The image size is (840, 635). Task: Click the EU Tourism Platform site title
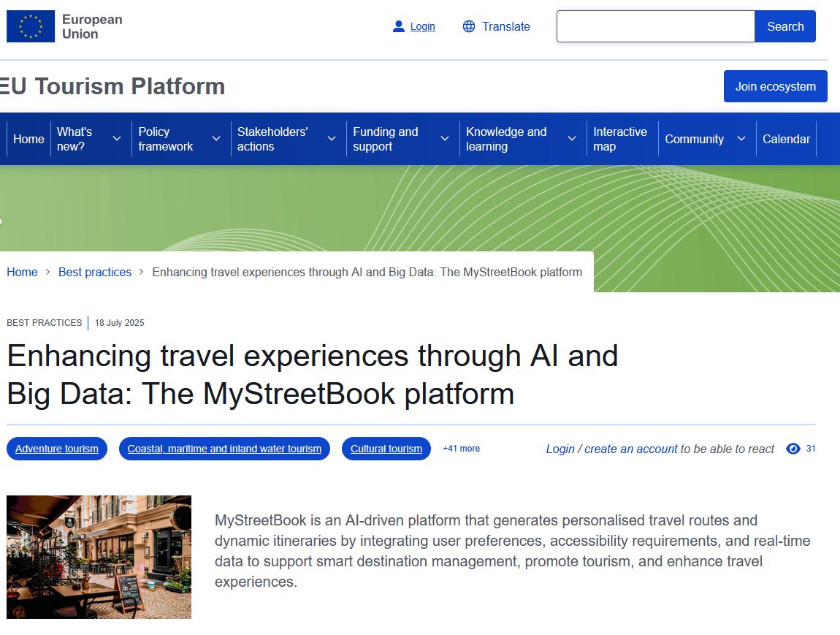112,86
